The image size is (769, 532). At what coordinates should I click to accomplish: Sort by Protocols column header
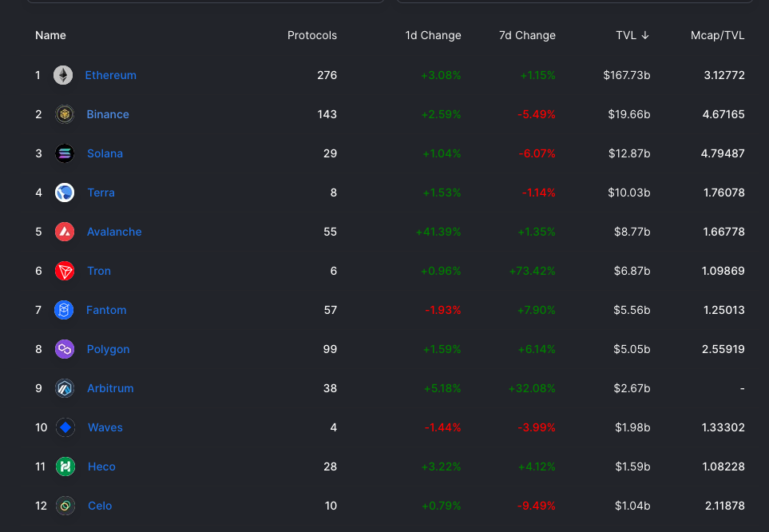312,35
